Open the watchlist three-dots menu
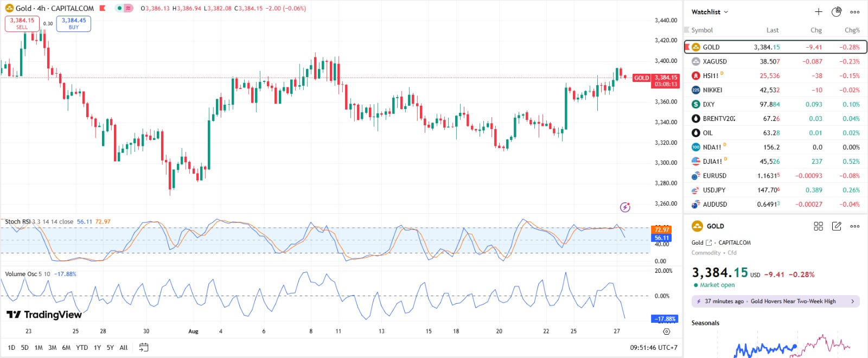This screenshot has height=358, width=868. click(855, 12)
